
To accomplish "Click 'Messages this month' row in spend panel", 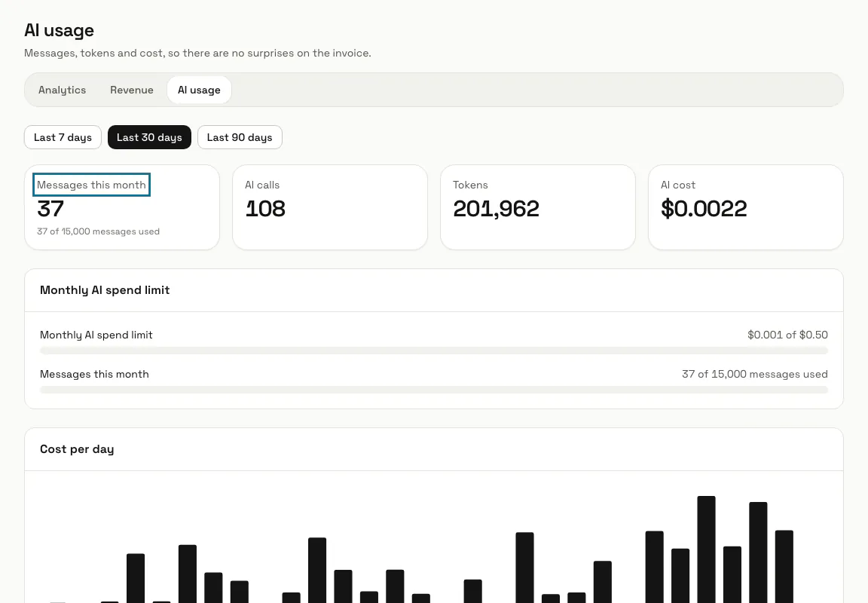I will (x=95, y=375).
